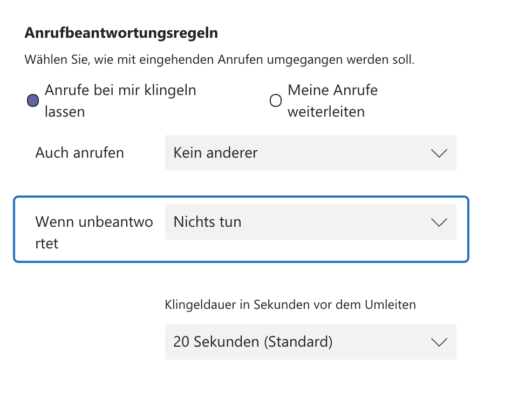Select the "Meine Anrufe weiterleiten" radio button

tap(276, 100)
